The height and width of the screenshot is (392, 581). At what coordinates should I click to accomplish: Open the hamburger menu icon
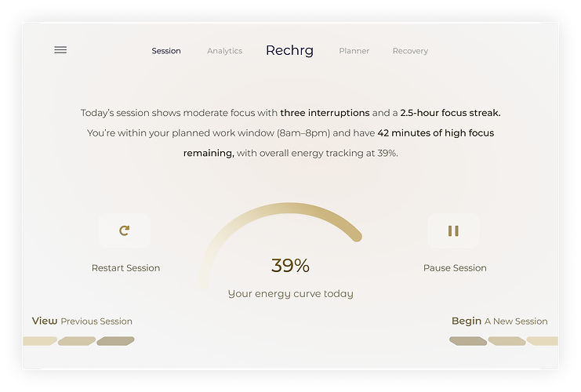pyautogui.click(x=60, y=50)
